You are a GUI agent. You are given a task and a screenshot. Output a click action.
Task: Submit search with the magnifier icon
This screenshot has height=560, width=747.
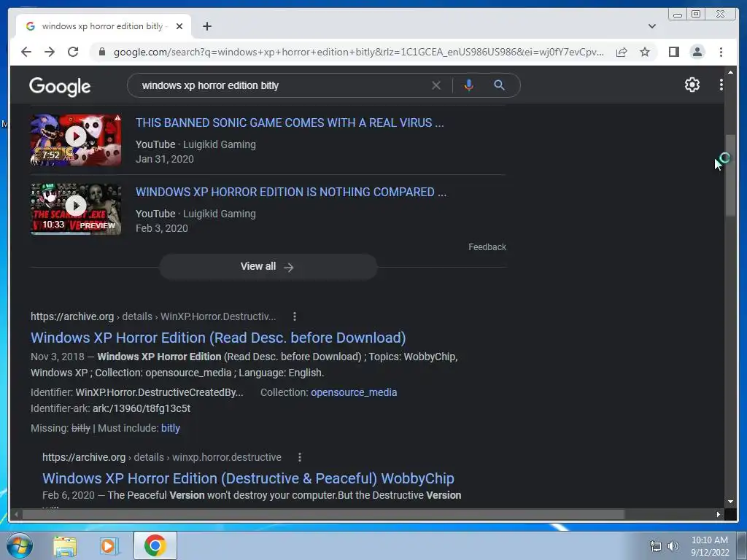[499, 85]
